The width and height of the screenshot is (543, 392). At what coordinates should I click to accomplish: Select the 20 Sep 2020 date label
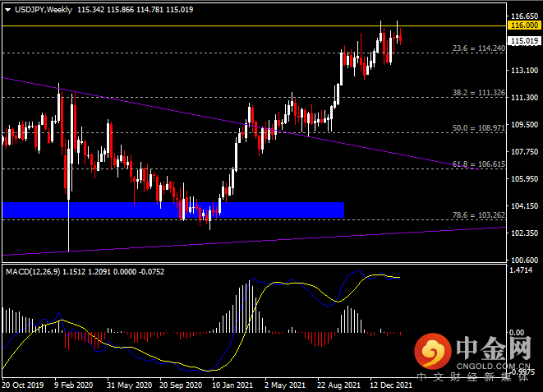coord(181,385)
